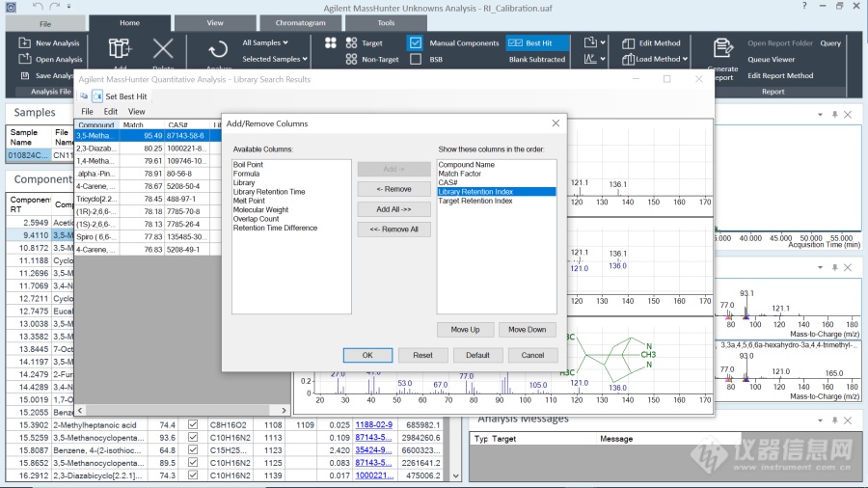Click the Non-Target components icon
The height and width of the screenshot is (488, 868).
tap(351, 59)
